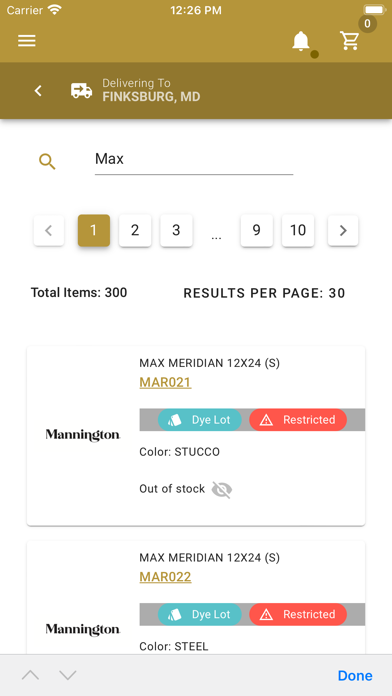
Task: Change results per page setting
Action: [x=264, y=293]
